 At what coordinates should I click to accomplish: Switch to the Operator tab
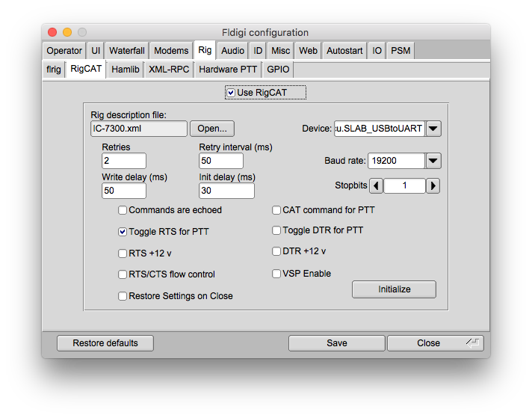point(64,51)
